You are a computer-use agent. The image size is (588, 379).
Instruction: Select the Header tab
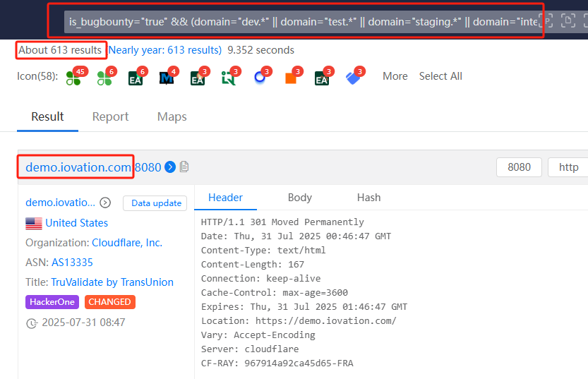tap(225, 198)
